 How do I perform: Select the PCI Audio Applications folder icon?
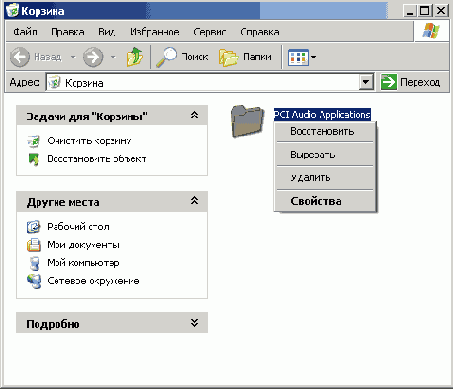coord(247,121)
